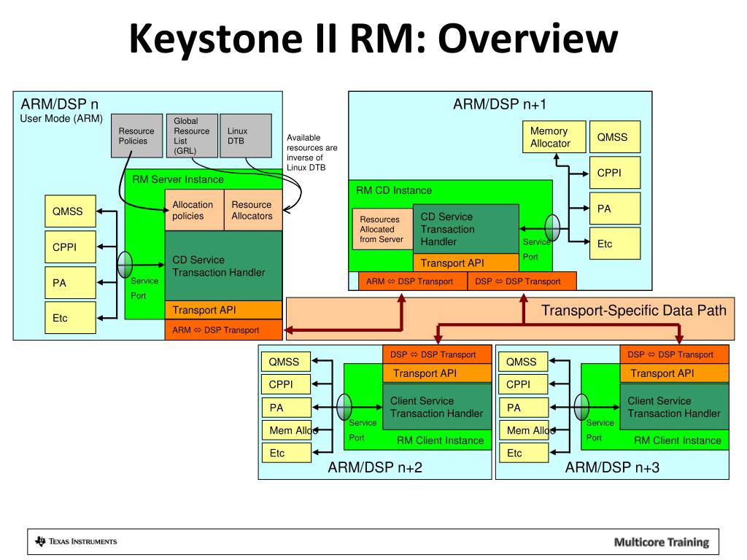Select the QMSS box in ARM/DSP n+2
Image resolution: width=747 pixels, height=560 pixels.
(286, 362)
